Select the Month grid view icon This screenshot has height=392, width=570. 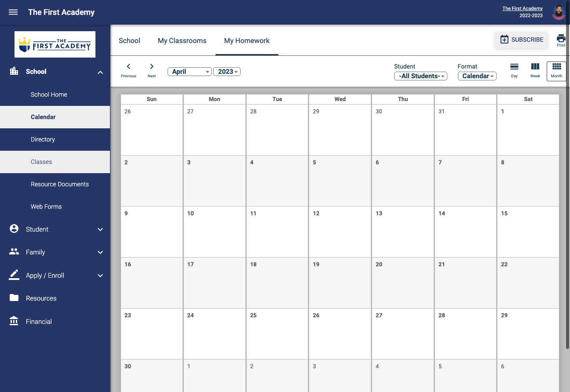[556, 67]
